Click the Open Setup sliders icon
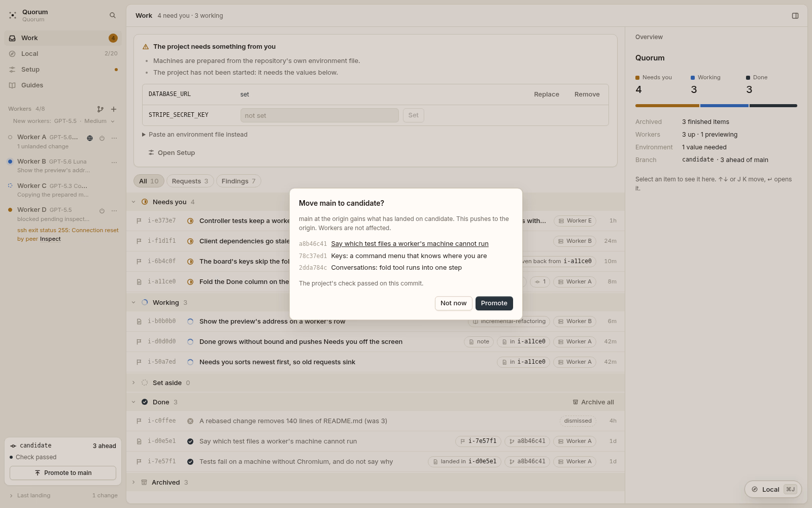812x508 pixels. tap(151, 152)
